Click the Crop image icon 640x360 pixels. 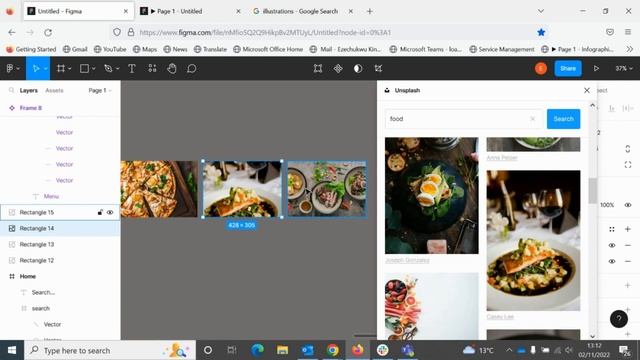click(x=378, y=69)
